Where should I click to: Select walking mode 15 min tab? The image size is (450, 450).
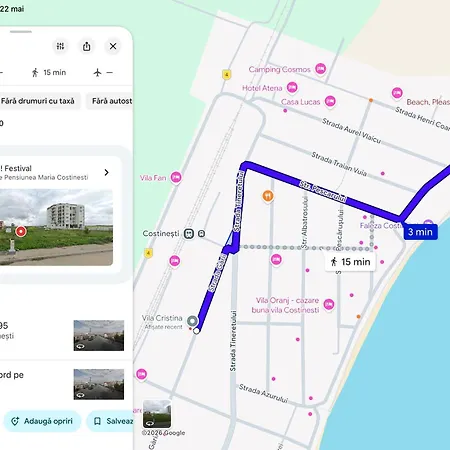click(x=49, y=72)
